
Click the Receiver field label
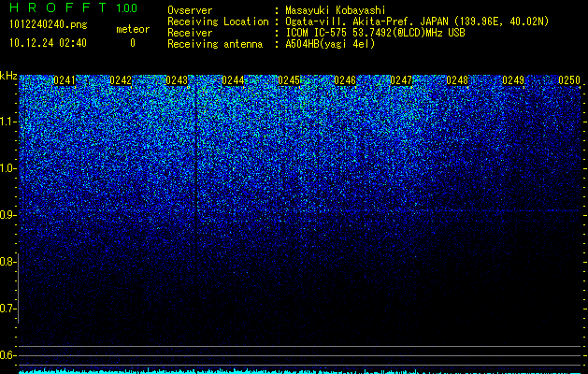coord(190,33)
